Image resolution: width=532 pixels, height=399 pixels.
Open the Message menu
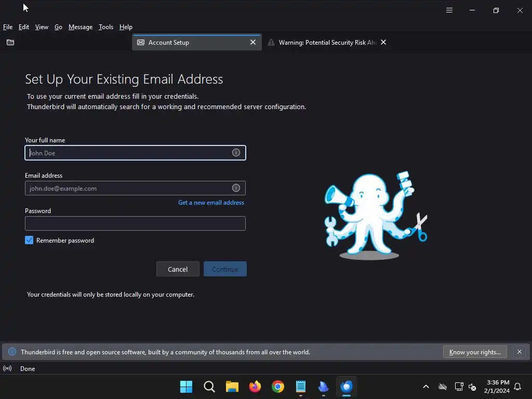tap(81, 27)
